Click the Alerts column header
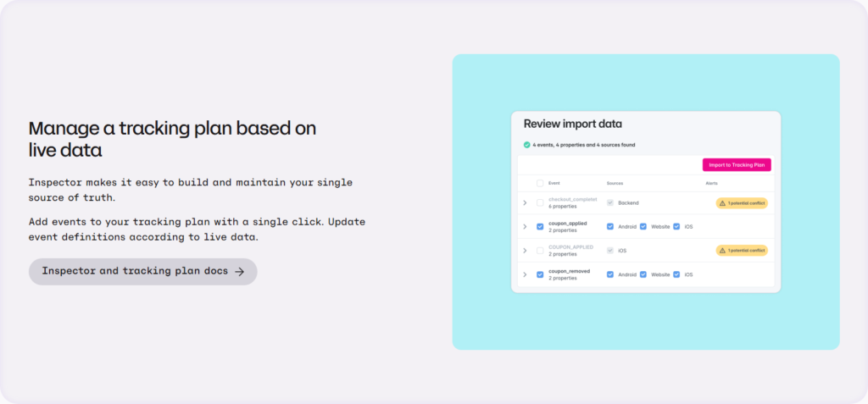868x404 pixels. click(711, 183)
